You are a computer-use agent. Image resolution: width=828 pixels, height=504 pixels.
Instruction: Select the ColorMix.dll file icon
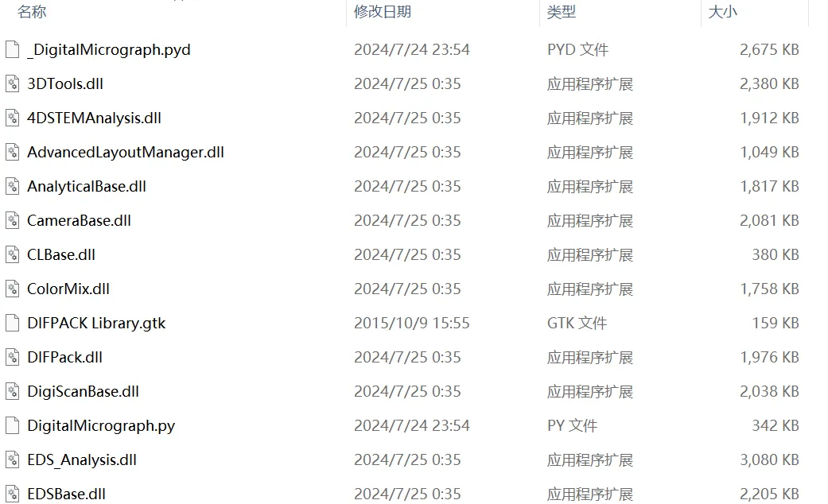(x=13, y=289)
